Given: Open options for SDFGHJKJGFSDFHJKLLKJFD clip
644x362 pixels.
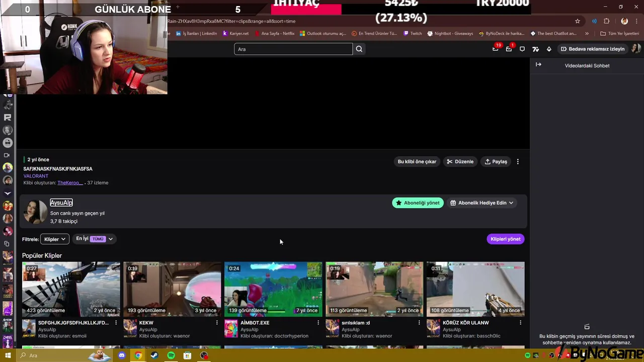Looking at the screenshot, I should [116, 323].
